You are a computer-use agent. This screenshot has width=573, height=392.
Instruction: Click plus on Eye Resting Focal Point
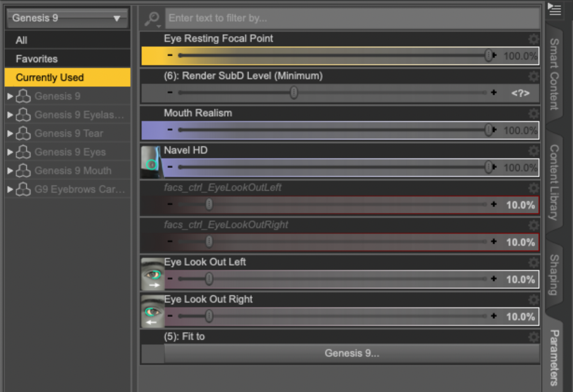[x=495, y=55]
